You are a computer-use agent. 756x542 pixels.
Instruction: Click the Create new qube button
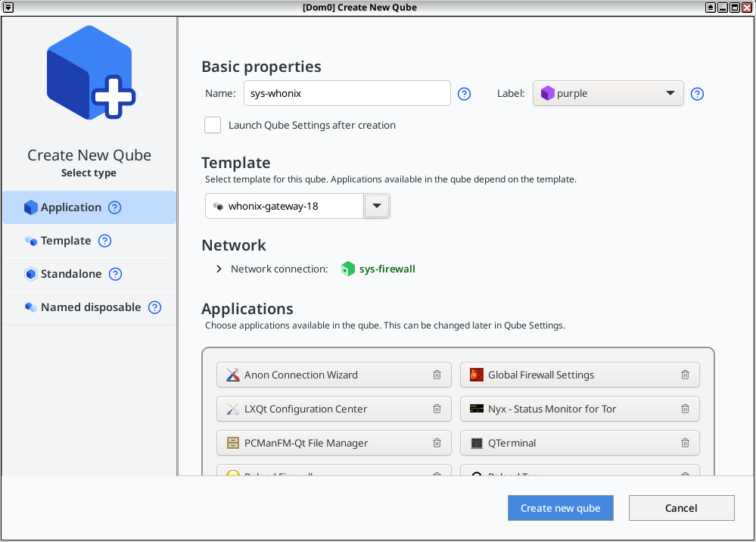560,508
